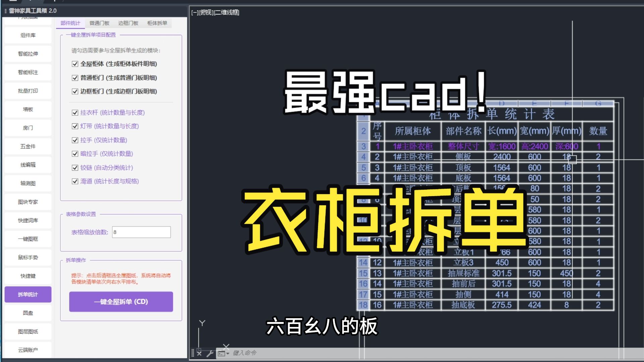Viewport: 644px width, 362px height.
Task: Click the 宽(mm) table header
Action: pyautogui.click(x=535, y=131)
